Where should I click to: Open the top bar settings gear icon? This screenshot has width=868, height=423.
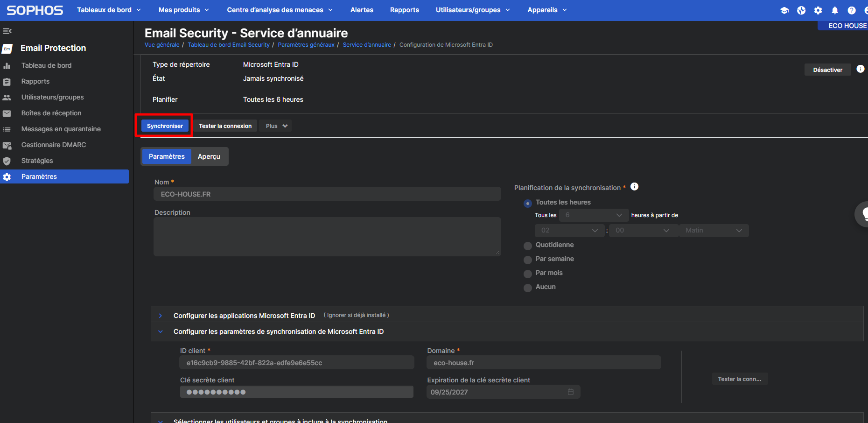tap(818, 10)
